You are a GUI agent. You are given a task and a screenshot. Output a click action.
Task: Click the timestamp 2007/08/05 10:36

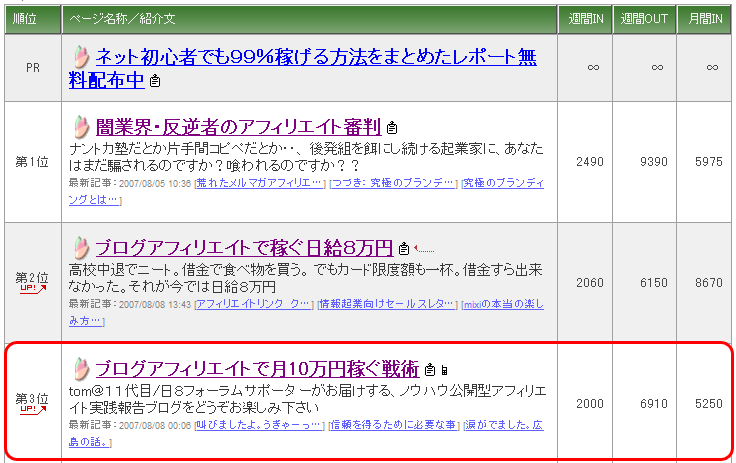155,184
